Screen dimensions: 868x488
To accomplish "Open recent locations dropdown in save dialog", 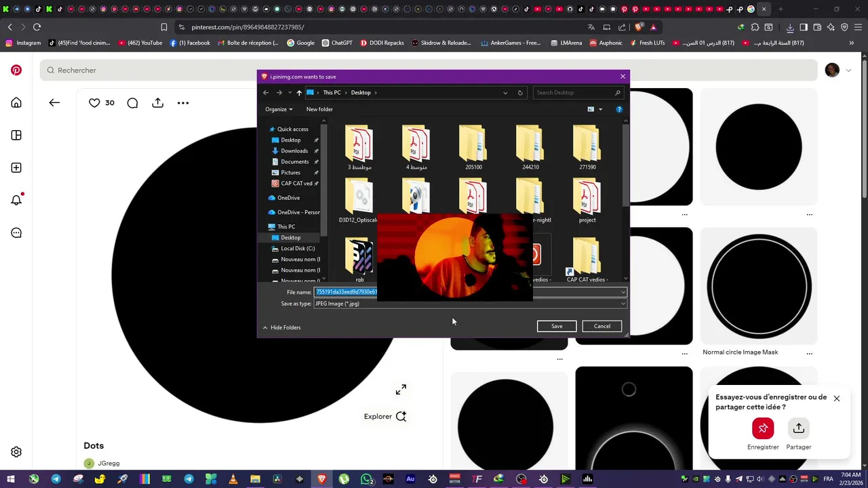I will tap(290, 93).
